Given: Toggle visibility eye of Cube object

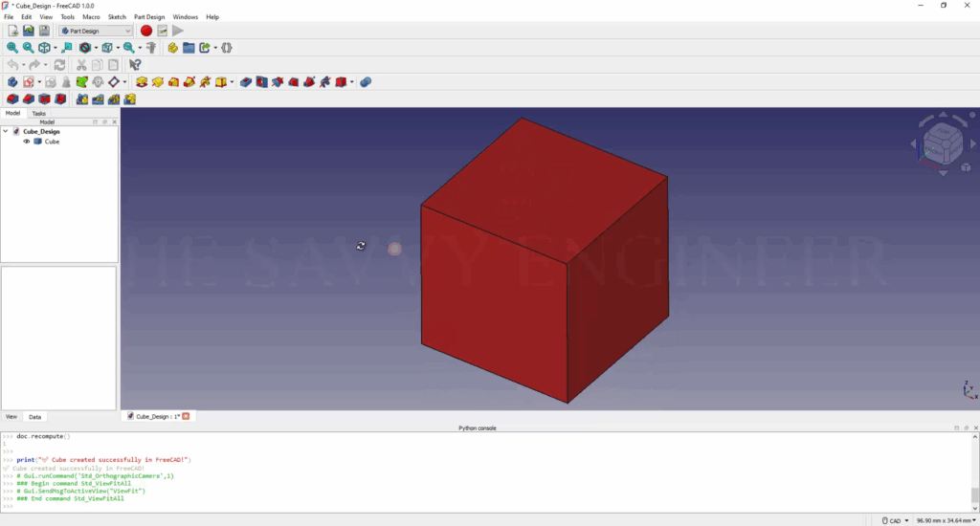Looking at the screenshot, I should click(x=27, y=142).
